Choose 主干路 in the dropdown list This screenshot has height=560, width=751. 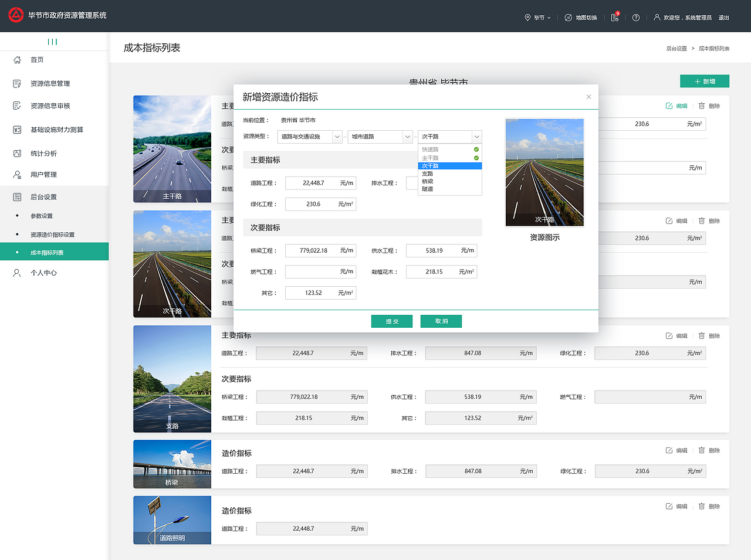tap(450, 158)
